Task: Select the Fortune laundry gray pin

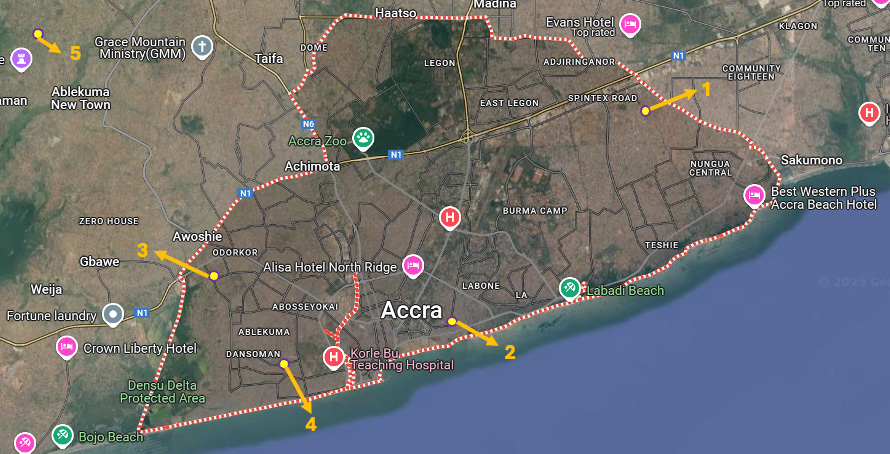Action: tap(113, 314)
